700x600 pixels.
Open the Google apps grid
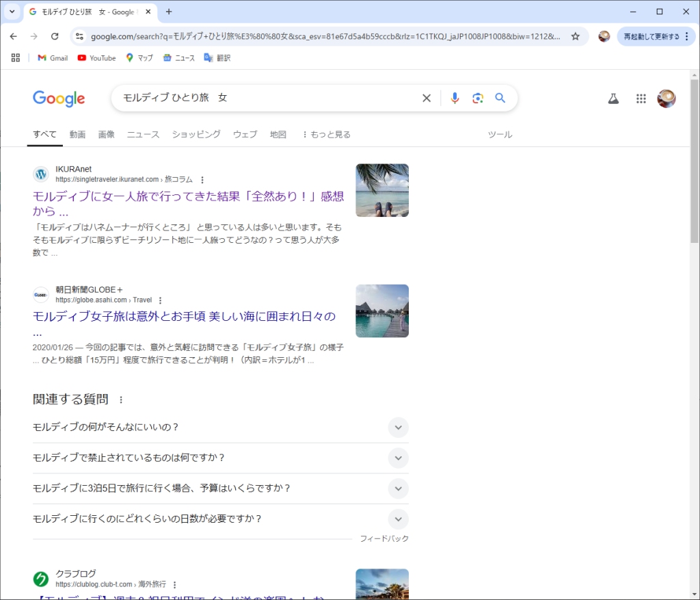pos(641,99)
